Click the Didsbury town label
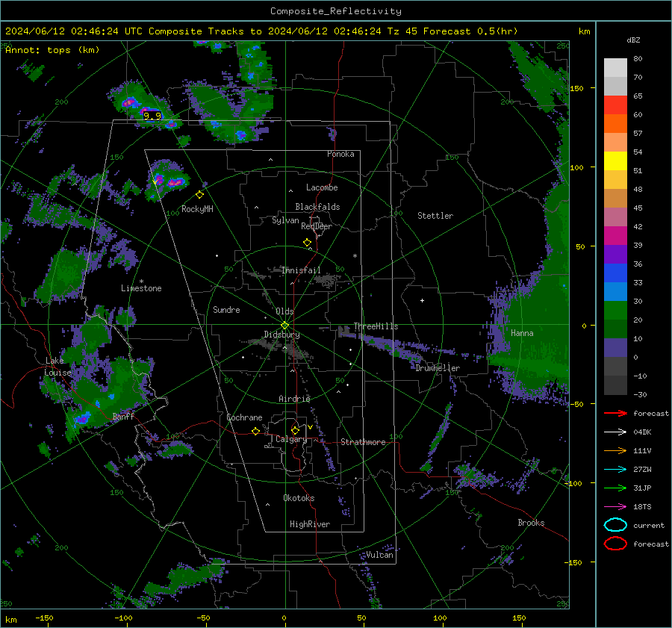Screen dimensions: 672x628 pos(281,335)
